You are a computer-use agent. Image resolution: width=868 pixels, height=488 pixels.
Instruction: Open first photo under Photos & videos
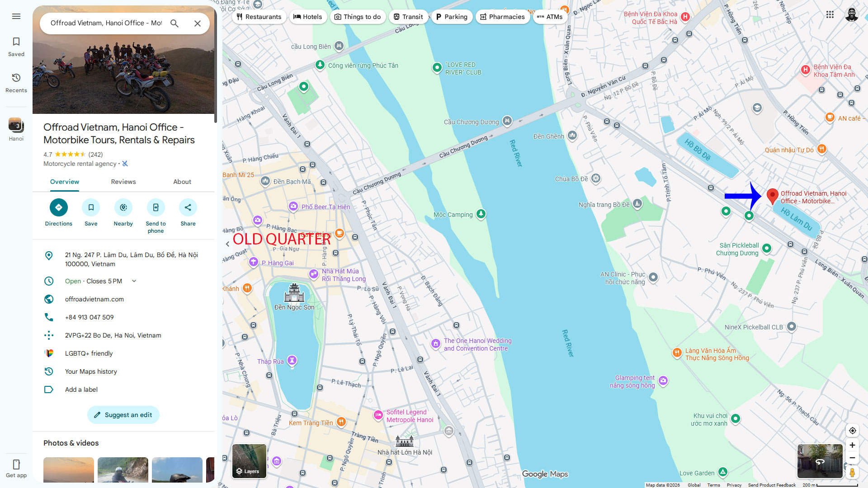[69, 470]
